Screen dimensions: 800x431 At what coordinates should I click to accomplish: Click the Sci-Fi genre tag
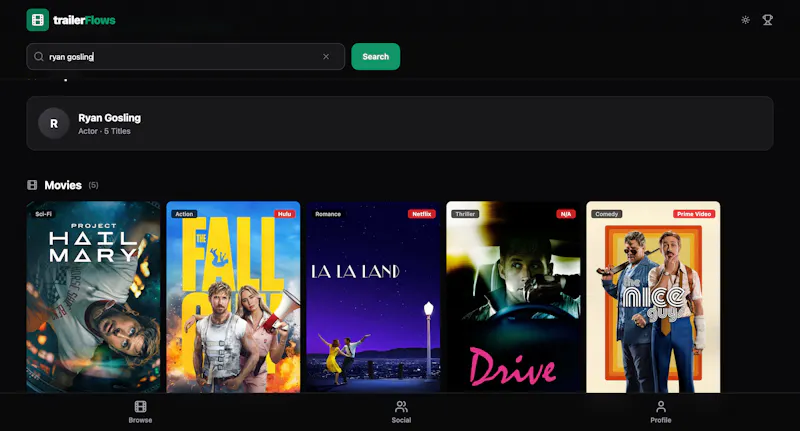coord(43,214)
